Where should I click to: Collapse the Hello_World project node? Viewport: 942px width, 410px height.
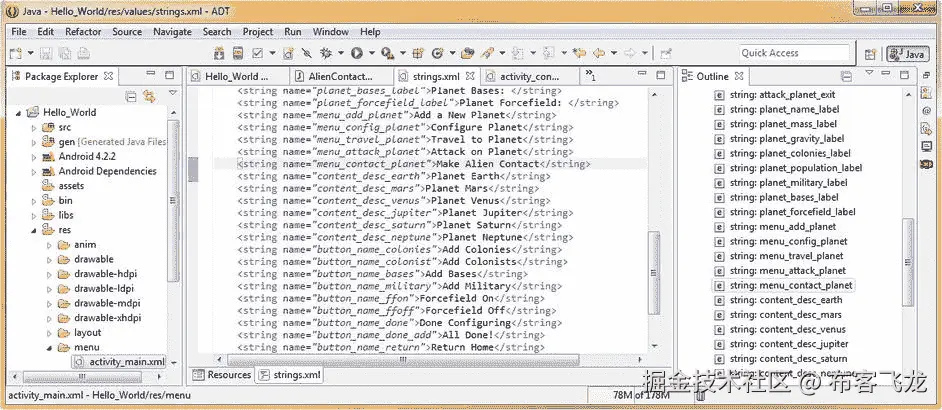18,113
